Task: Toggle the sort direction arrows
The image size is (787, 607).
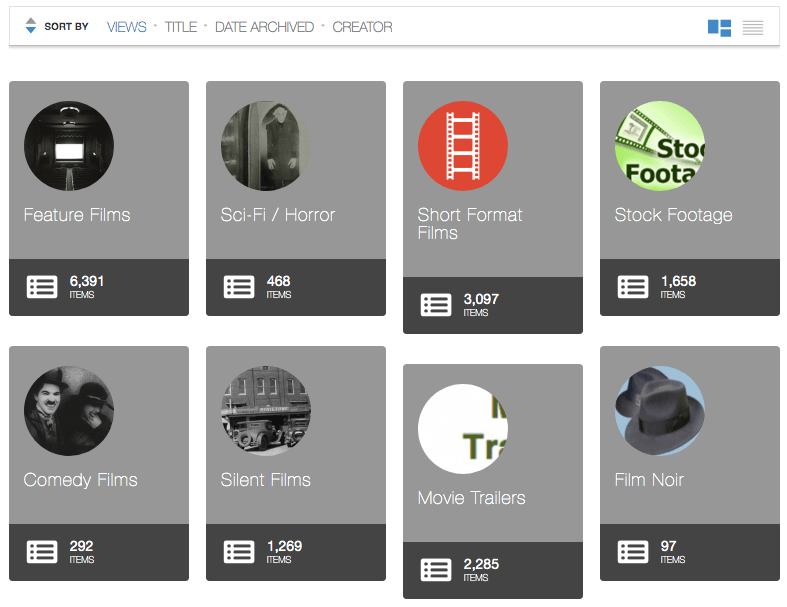Action: (x=30, y=27)
